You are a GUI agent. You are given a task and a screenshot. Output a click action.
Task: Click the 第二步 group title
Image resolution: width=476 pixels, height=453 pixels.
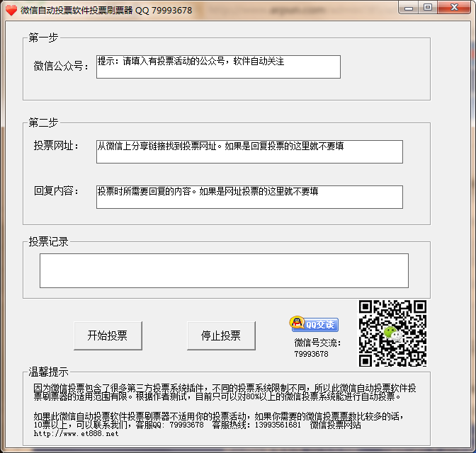tap(43, 122)
